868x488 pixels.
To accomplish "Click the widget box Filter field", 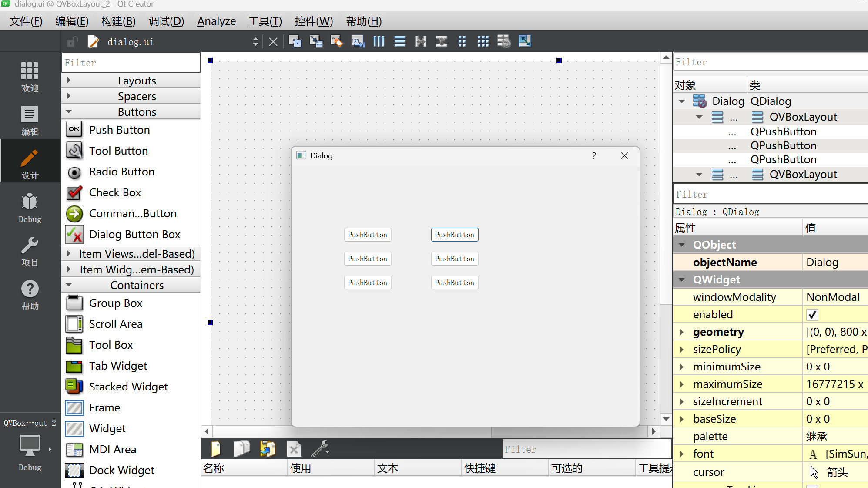I will 131,63.
